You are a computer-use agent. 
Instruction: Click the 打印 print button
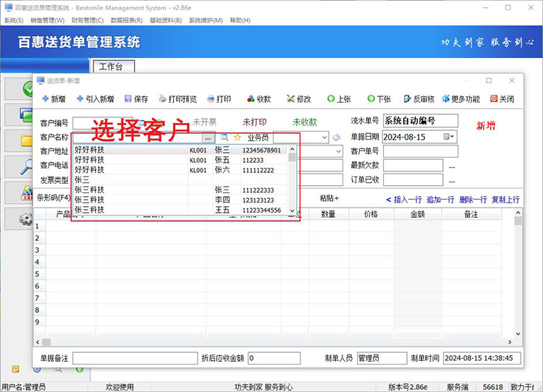(x=219, y=99)
